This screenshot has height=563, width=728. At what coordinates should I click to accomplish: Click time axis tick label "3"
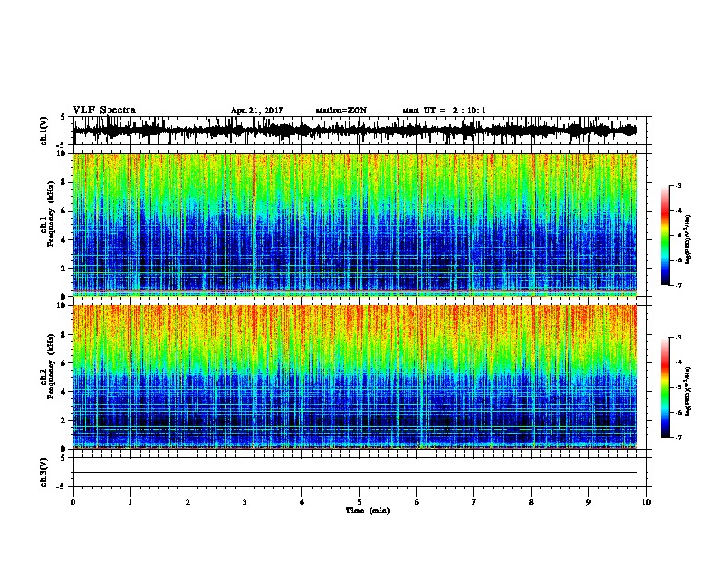tap(245, 502)
